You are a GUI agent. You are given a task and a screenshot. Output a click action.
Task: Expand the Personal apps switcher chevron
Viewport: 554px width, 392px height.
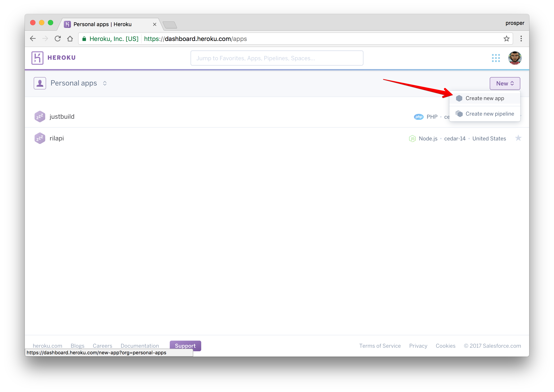coord(105,83)
